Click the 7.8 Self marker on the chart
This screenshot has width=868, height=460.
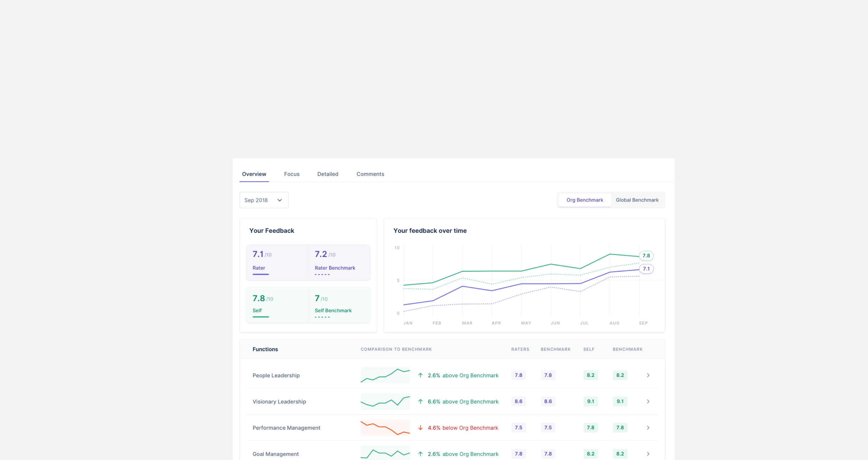pyautogui.click(x=646, y=256)
